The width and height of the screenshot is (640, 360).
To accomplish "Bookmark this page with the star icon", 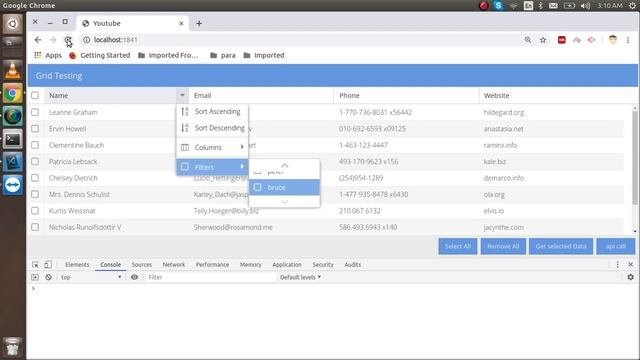I will click(543, 40).
